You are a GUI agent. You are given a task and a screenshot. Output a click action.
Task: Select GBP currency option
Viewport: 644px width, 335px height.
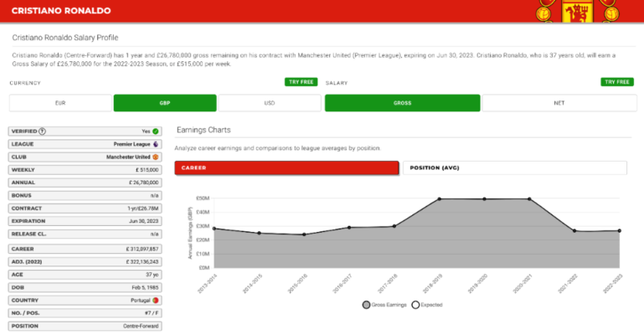coord(165,103)
